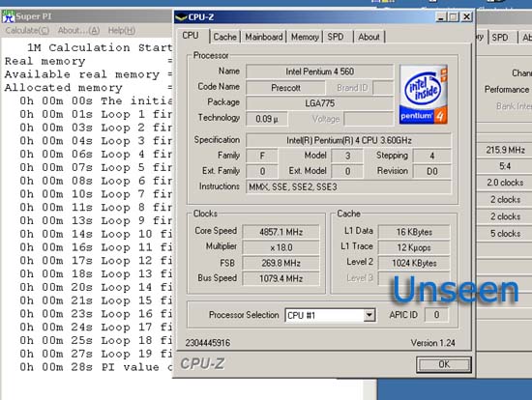This screenshot has height=400, width=532.
Task: Click the Ext. Model value 0
Action: click(x=347, y=171)
